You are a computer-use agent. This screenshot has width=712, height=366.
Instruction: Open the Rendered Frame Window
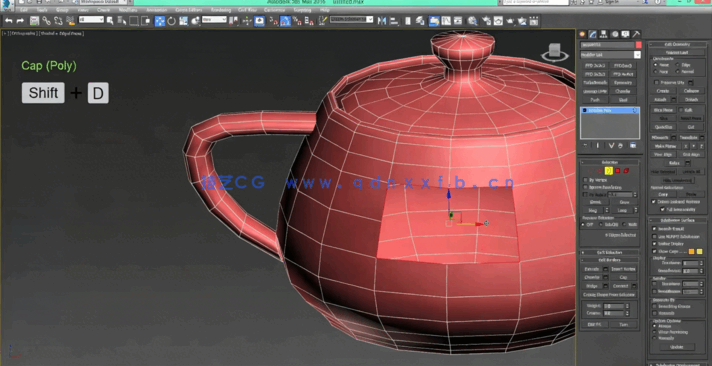[x=499, y=21]
